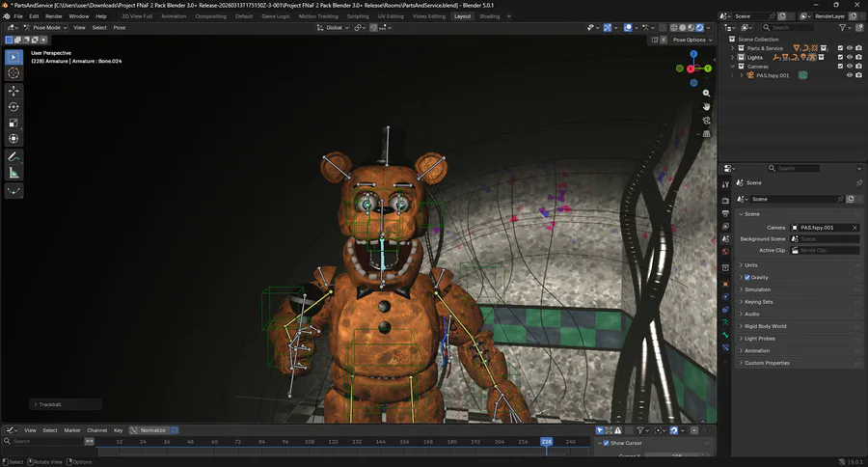Open the Tool properties tab
Image resolution: width=868 pixels, height=467 pixels.
click(x=725, y=184)
